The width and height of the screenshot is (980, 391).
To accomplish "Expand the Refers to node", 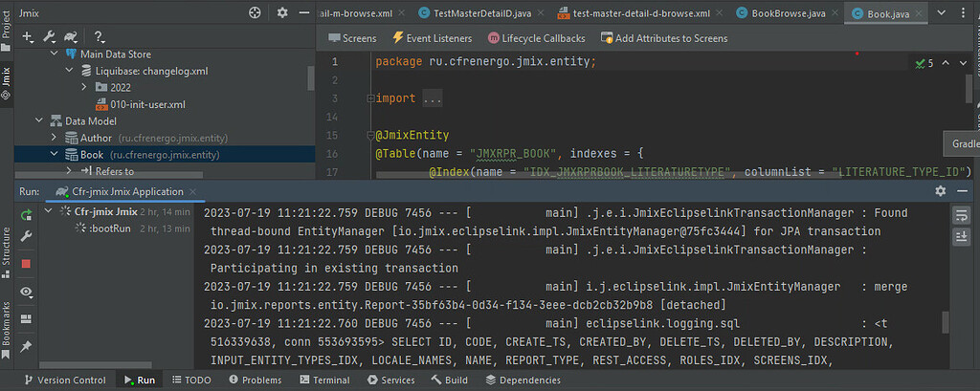I will point(69,170).
